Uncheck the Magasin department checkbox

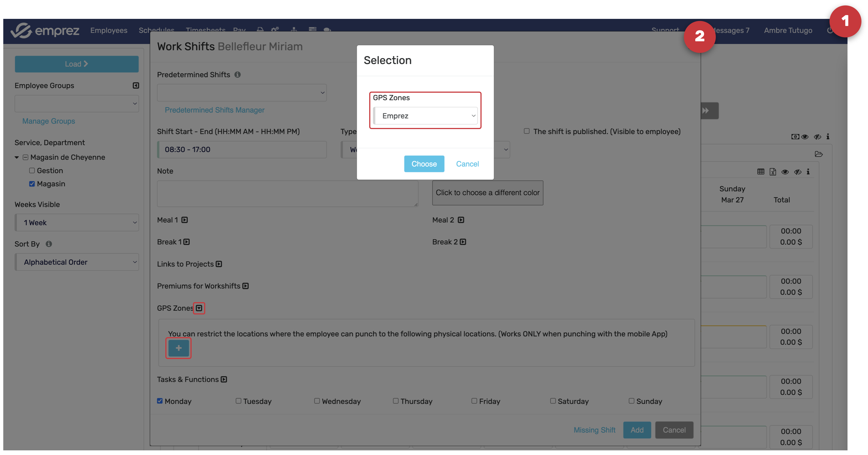click(x=32, y=184)
